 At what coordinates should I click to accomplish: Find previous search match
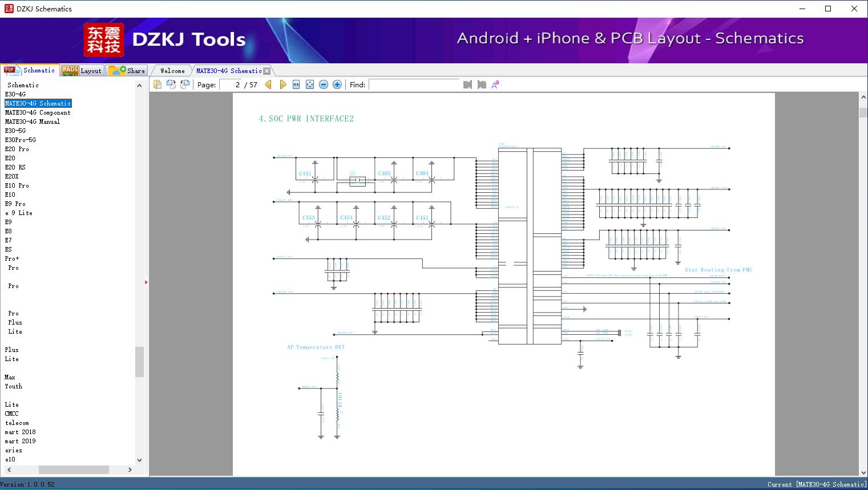click(468, 84)
